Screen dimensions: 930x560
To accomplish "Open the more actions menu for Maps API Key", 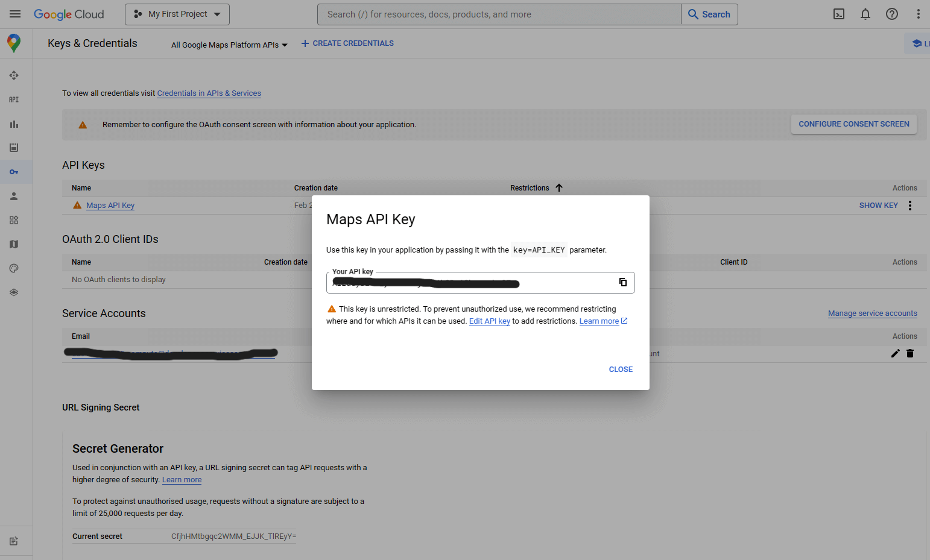I will click(910, 205).
